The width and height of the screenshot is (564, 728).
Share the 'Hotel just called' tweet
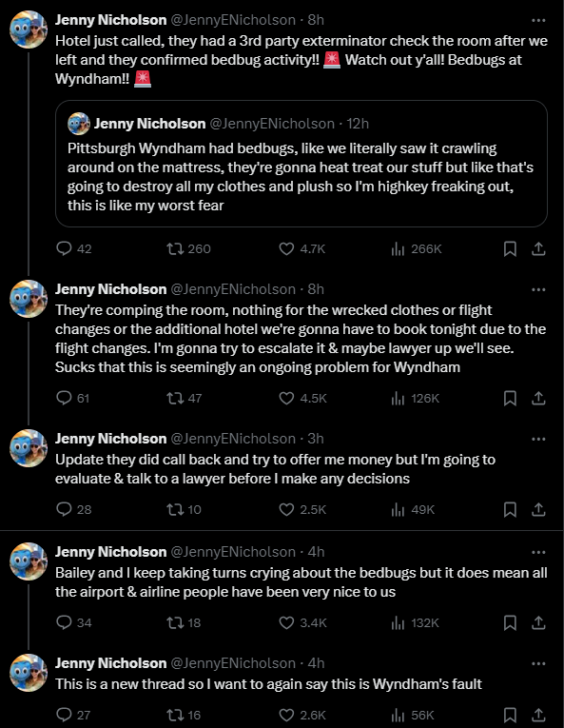[x=538, y=249]
